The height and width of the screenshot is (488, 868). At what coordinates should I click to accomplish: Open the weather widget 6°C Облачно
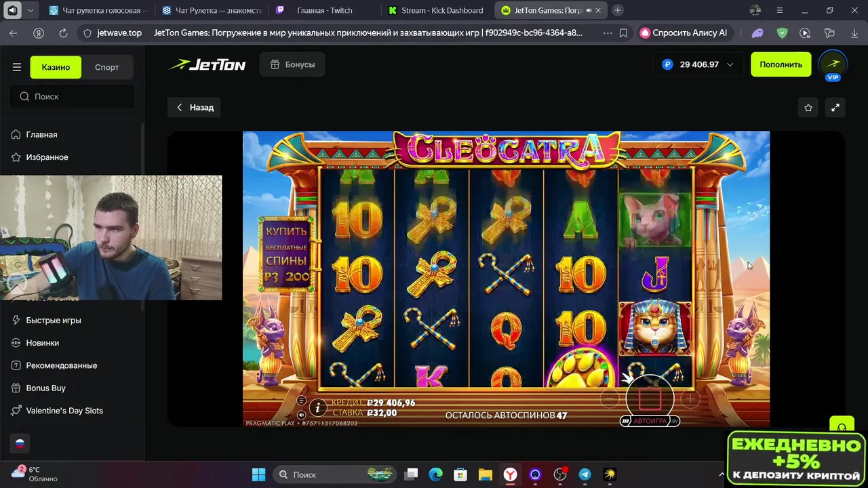pyautogui.click(x=34, y=474)
